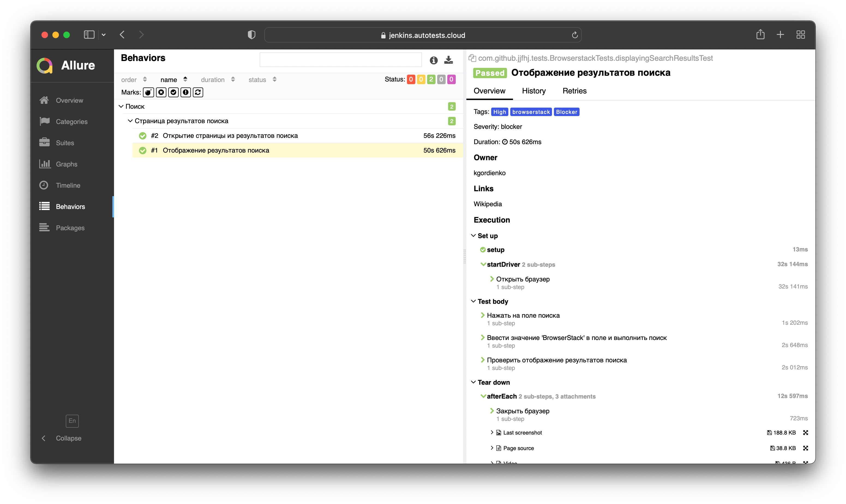Expand the Last screenshot attachment fullscreen
The height and width of the screenshot is (504, 846).
point(805,433)
